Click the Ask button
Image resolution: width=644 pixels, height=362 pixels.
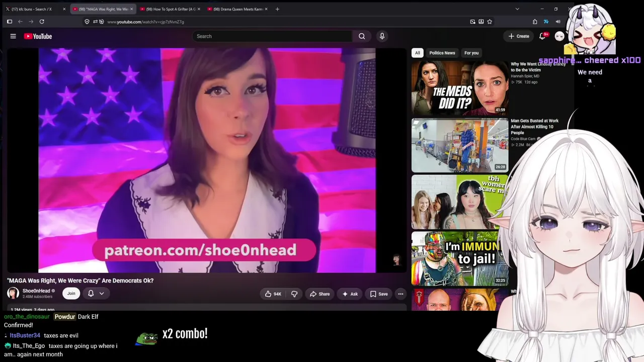tap(350, 294)
